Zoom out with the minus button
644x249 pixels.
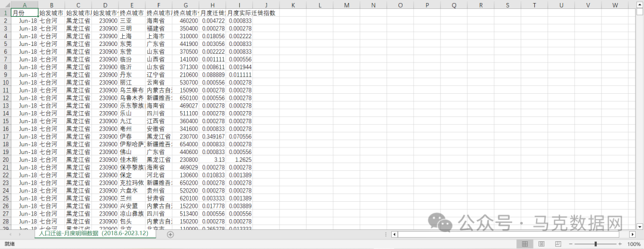tap(571, 244)
